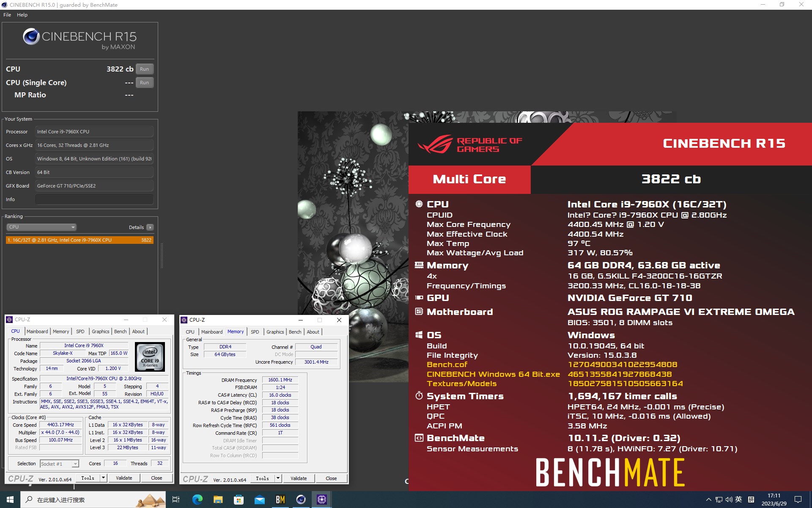The image size is (812, 508).
Task: Run the CPU Single Core benchmark
Action: [145, 83]
